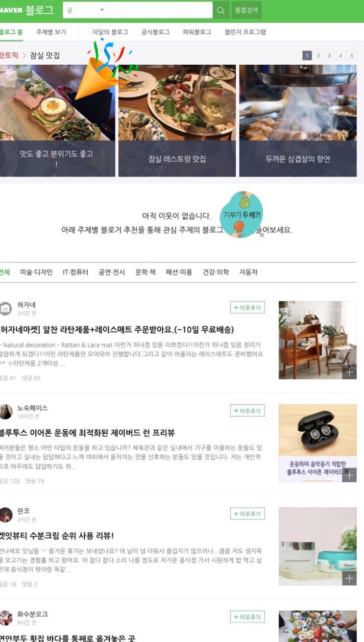
Task: Open 란코 blogger profile avatar
Action: pyautogui.click(x=5, y=515)
